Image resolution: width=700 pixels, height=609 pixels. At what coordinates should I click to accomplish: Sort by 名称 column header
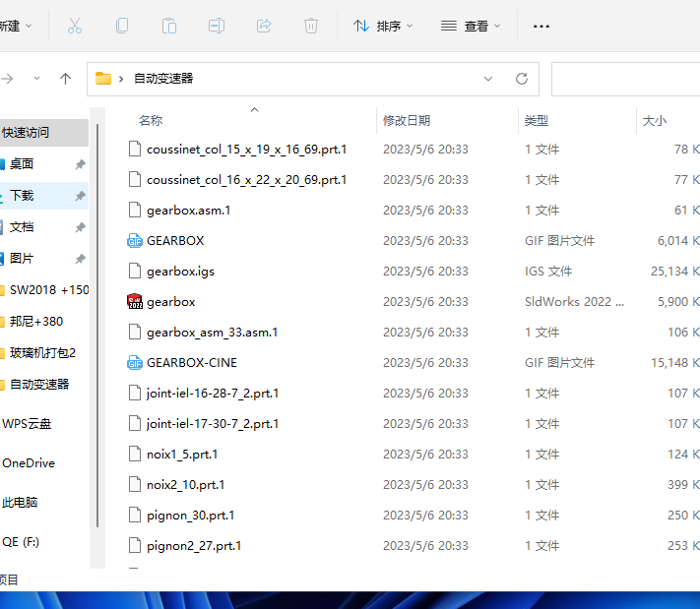(151, 120)
